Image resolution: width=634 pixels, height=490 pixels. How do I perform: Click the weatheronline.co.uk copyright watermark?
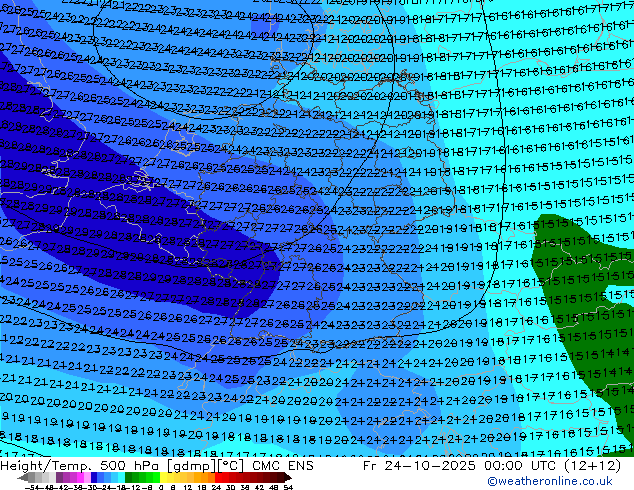(x=563, y=481)
